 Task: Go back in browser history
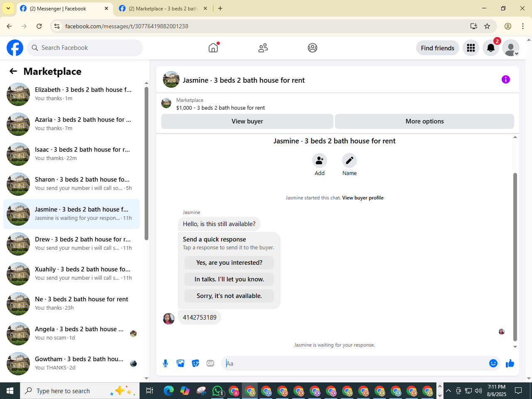pos(9,26)
